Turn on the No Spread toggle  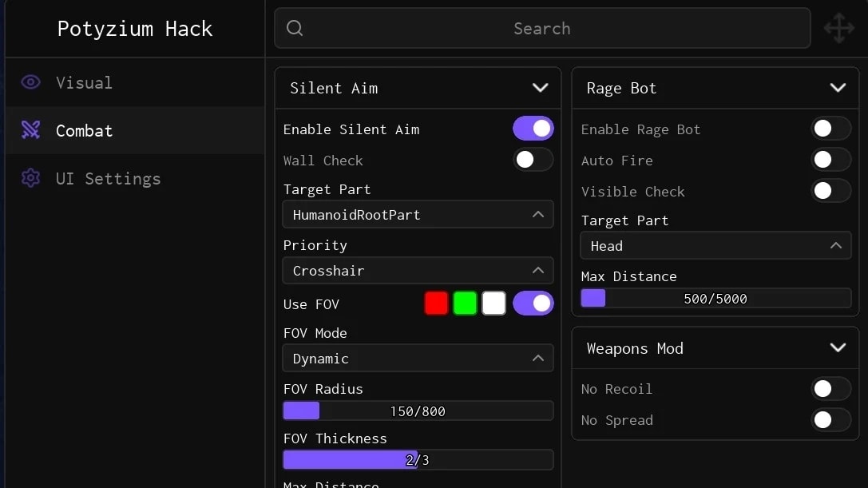pos(831,419)
